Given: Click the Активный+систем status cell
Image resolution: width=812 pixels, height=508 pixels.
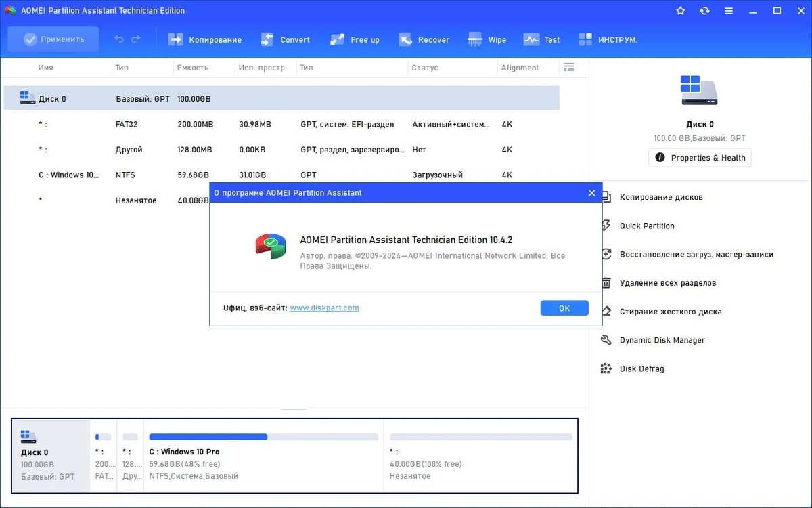Looking at the screenshot, I should (452, 125).
